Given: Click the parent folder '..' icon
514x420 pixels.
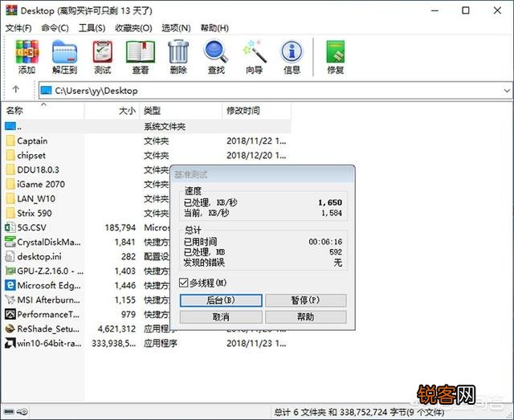Looking at the screenshot, I should pyautogui.click(x=10, y=126).
